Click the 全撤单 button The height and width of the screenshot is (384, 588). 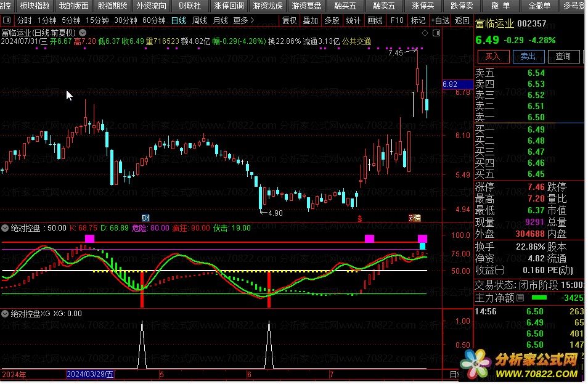click(x=539, y=6)
